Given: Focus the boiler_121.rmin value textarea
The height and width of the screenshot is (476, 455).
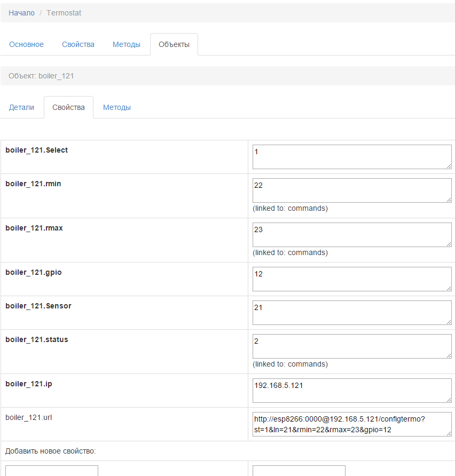Looking at the screenshot, I should [351, 191].
